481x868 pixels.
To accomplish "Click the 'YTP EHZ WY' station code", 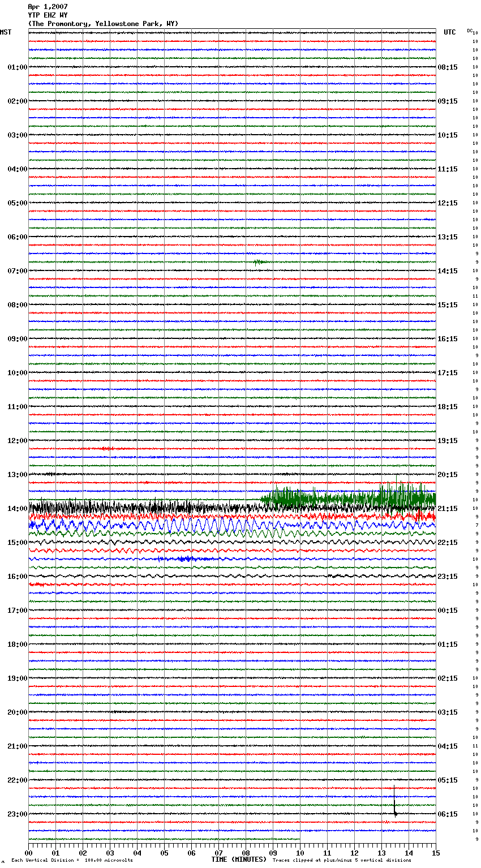I will coord(48,15).
